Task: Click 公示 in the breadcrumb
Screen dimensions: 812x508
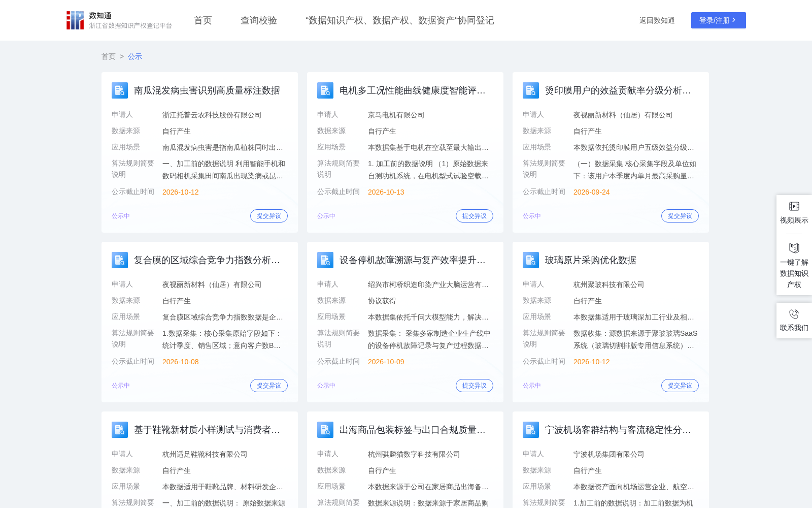Action: [135, 56]
